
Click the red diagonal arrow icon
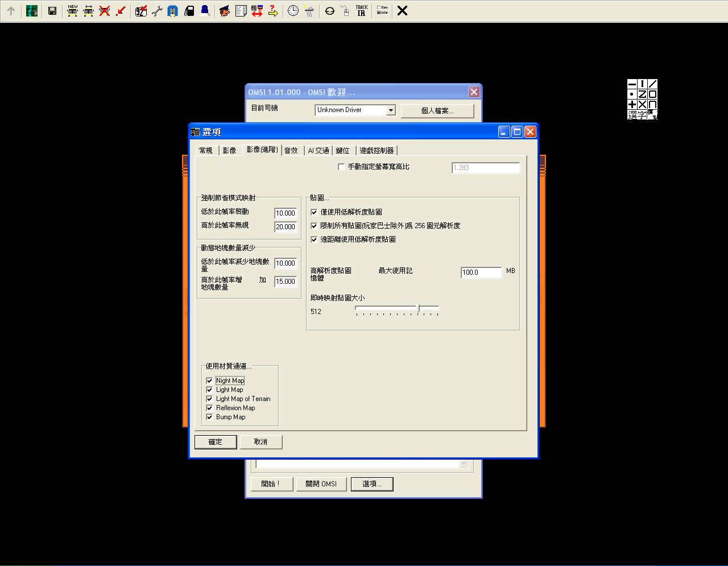(x=121, y=11)
